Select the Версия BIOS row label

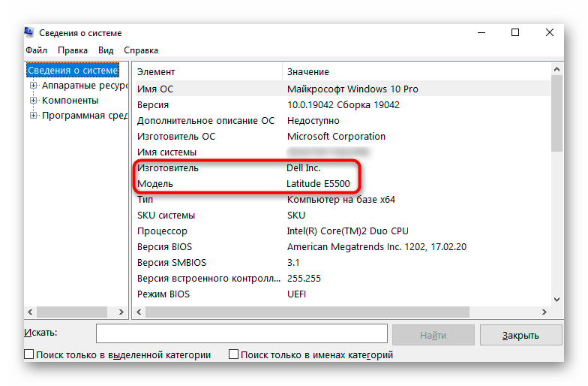coord(165,246)
